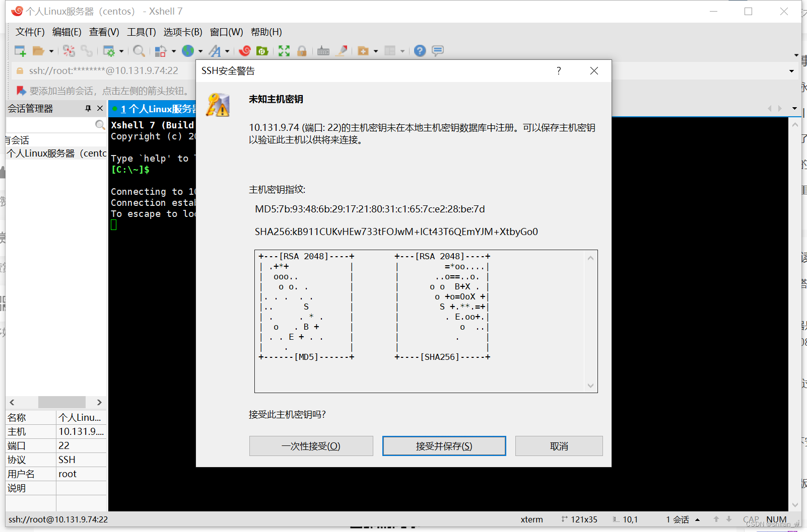Open the font settings dropdown arrow

point(228,50)
